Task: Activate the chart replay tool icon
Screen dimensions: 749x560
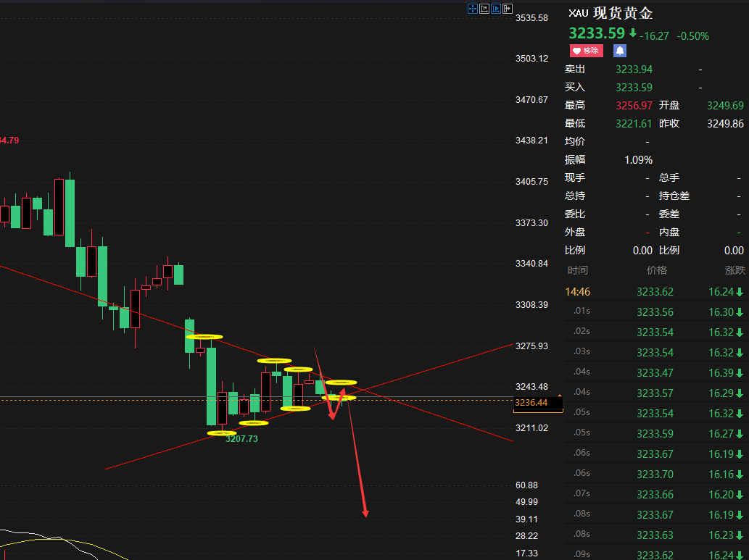Action: pos(496,9)
